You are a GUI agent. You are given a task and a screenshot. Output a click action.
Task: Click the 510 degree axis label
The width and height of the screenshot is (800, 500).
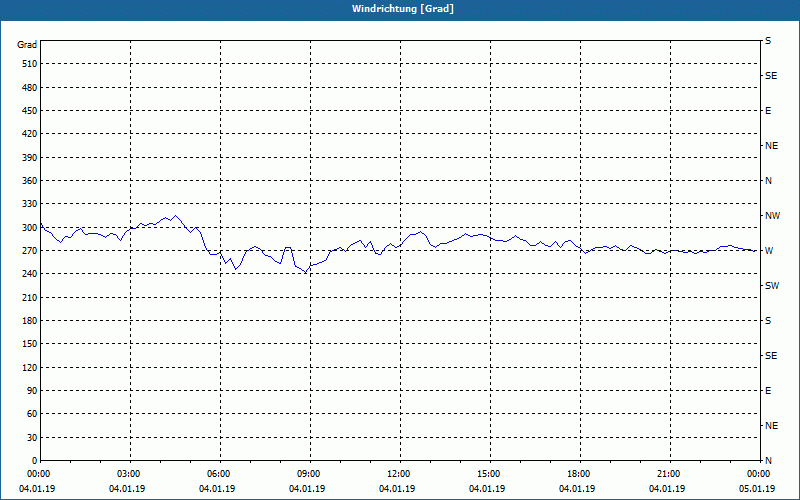(30, 64)
